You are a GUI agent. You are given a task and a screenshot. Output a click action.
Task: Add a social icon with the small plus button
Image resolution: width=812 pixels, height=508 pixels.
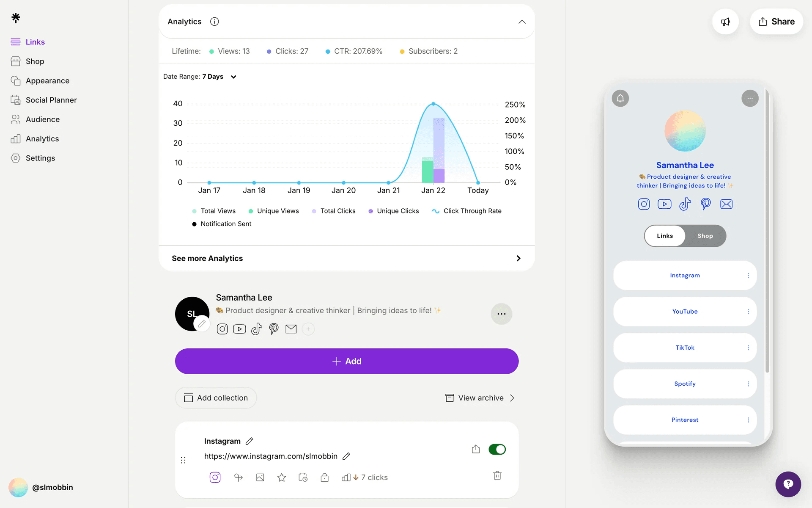(308, 329)
